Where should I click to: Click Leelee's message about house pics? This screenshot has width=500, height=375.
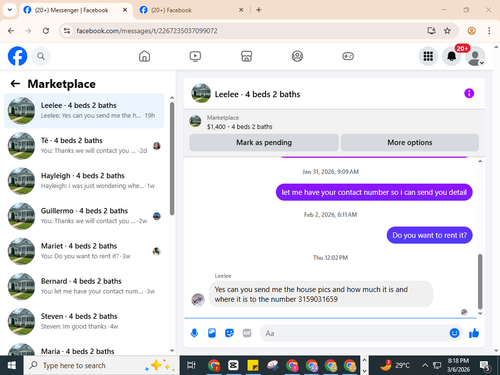pos(321,294)
